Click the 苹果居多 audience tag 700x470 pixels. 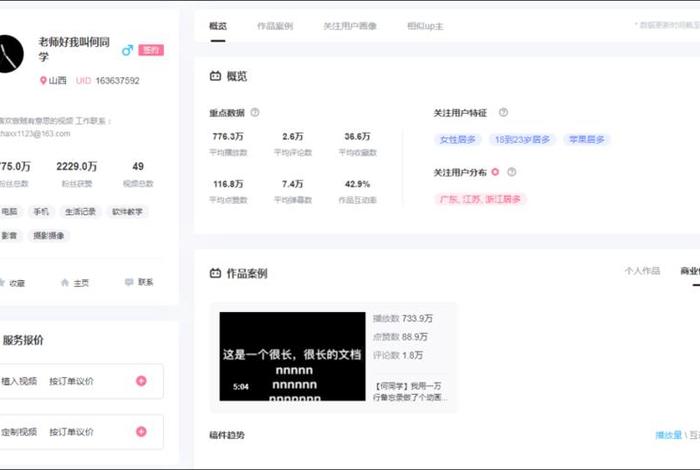pyautogui.click(x=587, y=140)
